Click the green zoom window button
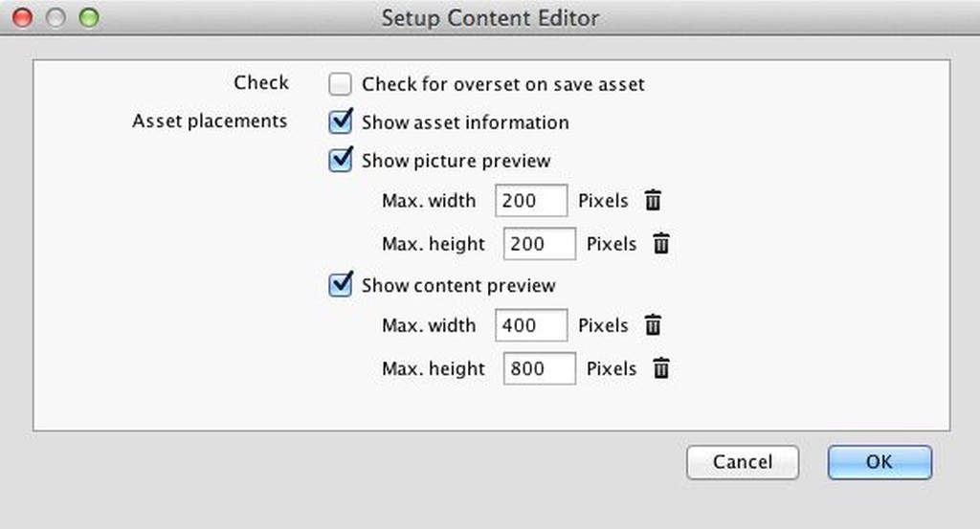The width and height of the screenshot is (980, 529). click(89, 17)
